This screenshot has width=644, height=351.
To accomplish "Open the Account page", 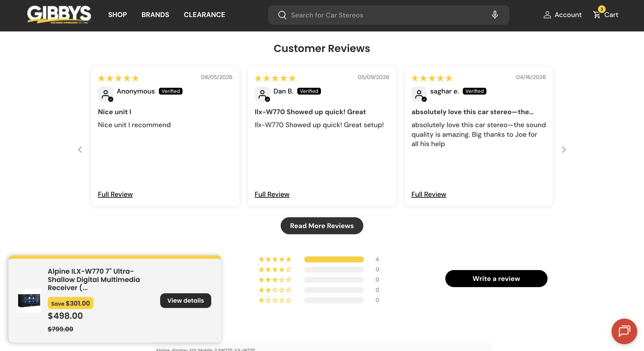I will tap(562, 15).
